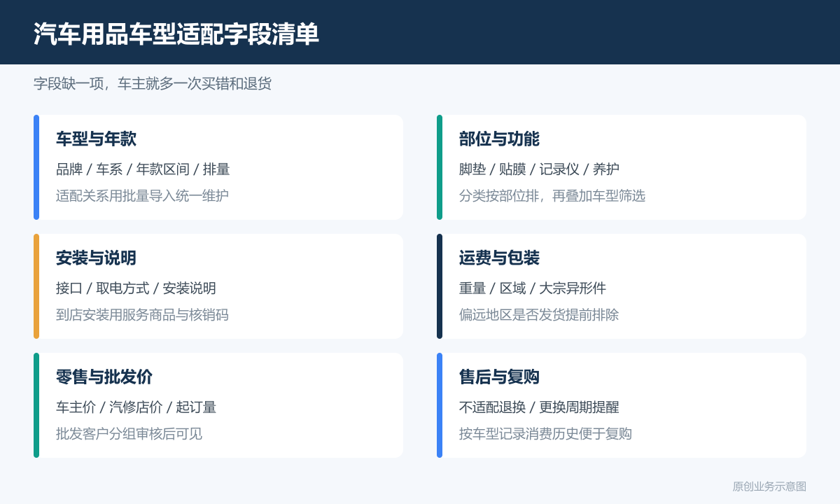Click the title 汽车用品车型适配字段清单
Image resolution: width=840 pixels, height=504 pixels.
pyautogui.click(x=176, y=34)
